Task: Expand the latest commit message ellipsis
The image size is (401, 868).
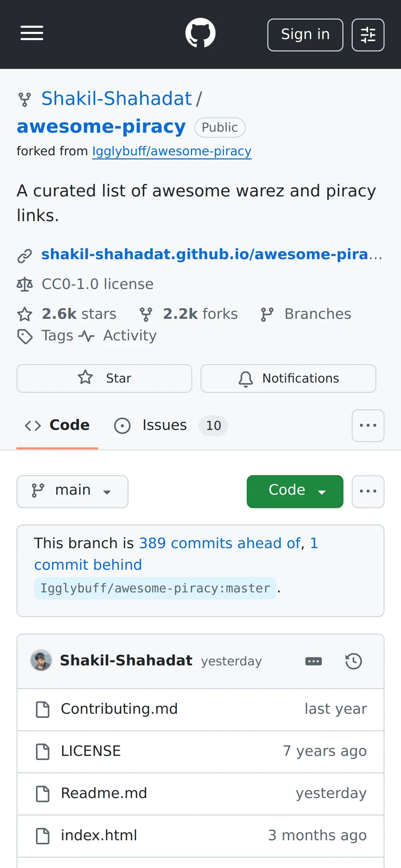Action: [x=313, y=661]
